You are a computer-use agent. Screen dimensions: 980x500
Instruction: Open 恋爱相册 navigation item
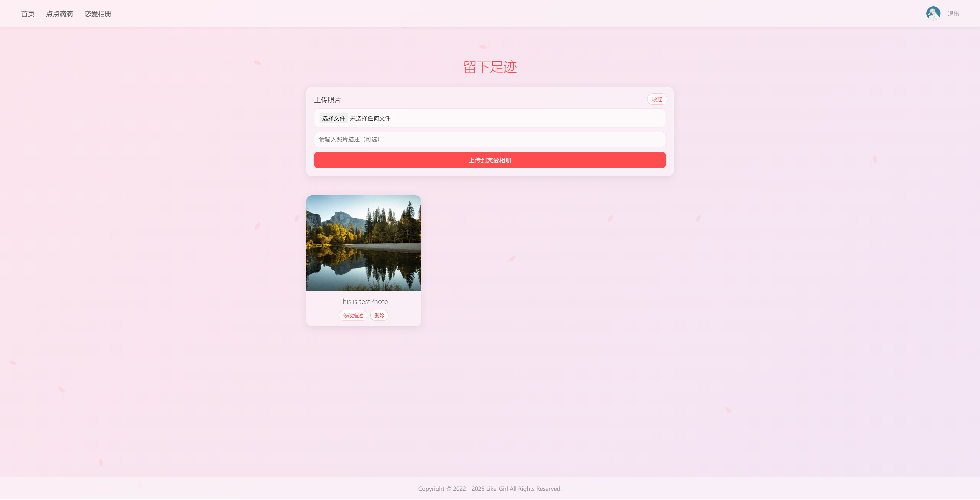(x=98, y=14)
